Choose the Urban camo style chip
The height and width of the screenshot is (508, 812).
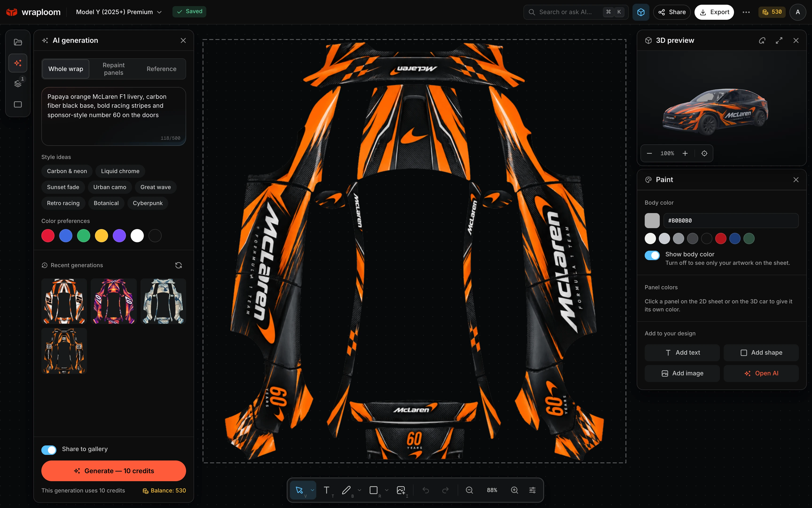(x=110, y=187)
